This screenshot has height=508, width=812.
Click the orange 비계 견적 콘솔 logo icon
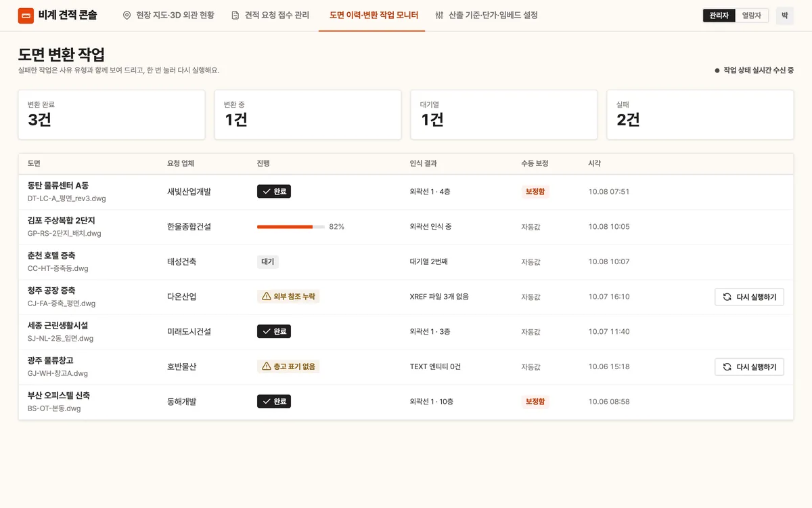pos(26,15)
